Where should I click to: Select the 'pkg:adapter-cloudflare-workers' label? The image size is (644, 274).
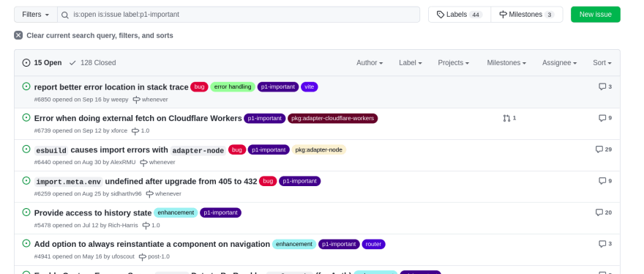click(333, 118)
